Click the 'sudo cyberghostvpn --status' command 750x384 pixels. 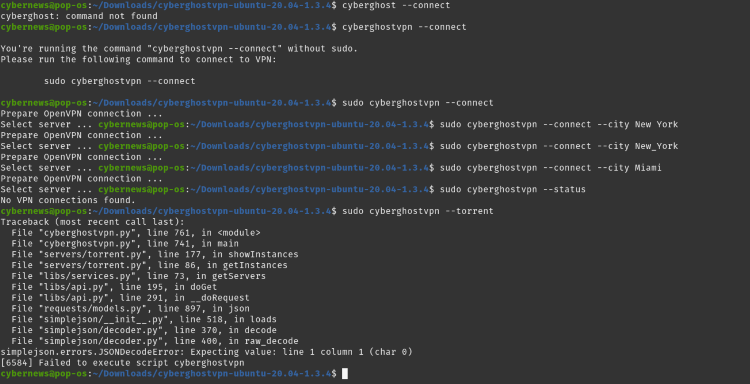[513, 189]
